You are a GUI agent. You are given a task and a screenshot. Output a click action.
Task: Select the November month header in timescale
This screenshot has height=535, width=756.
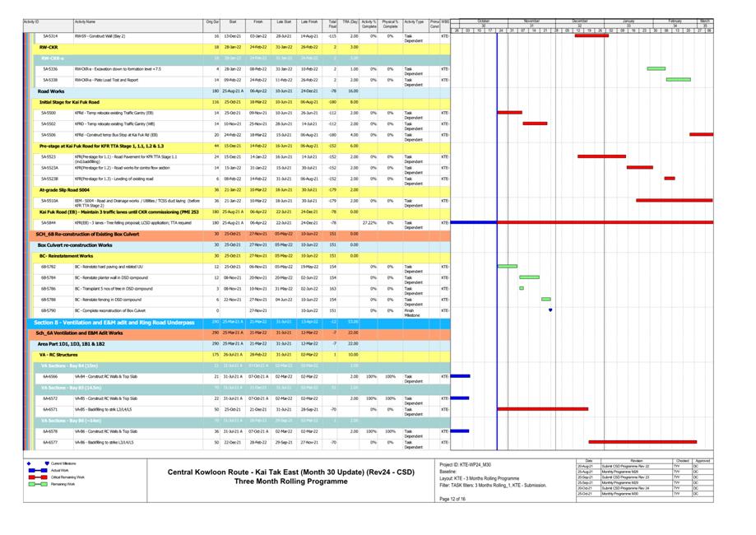(531, 21)
